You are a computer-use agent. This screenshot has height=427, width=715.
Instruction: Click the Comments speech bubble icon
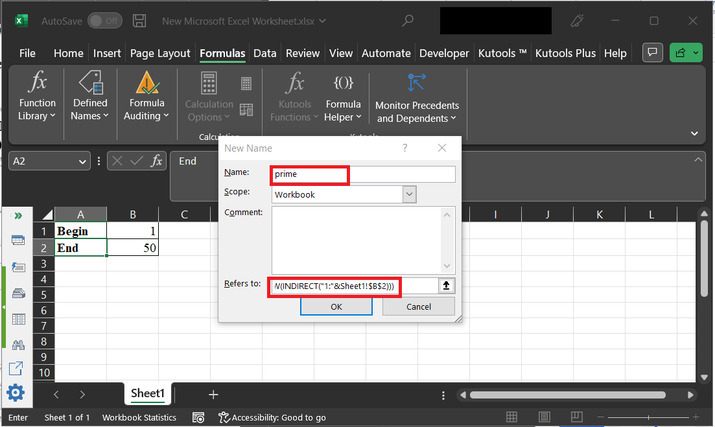point(653,52)
